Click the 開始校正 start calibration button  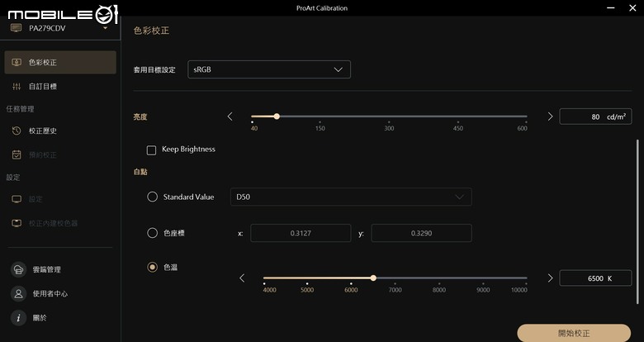click(x=574, y=333)
